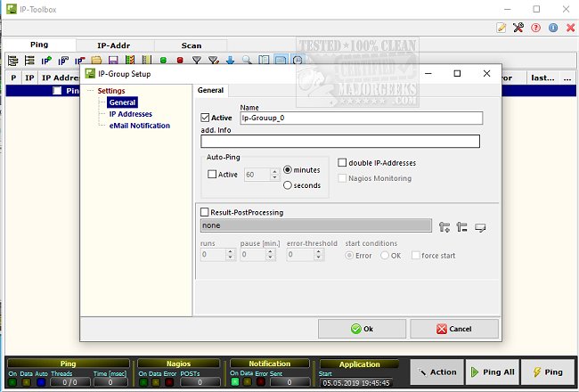579x392 pixels.
Task: Click the clock schedule icon in toolbar
Action: 298,60
